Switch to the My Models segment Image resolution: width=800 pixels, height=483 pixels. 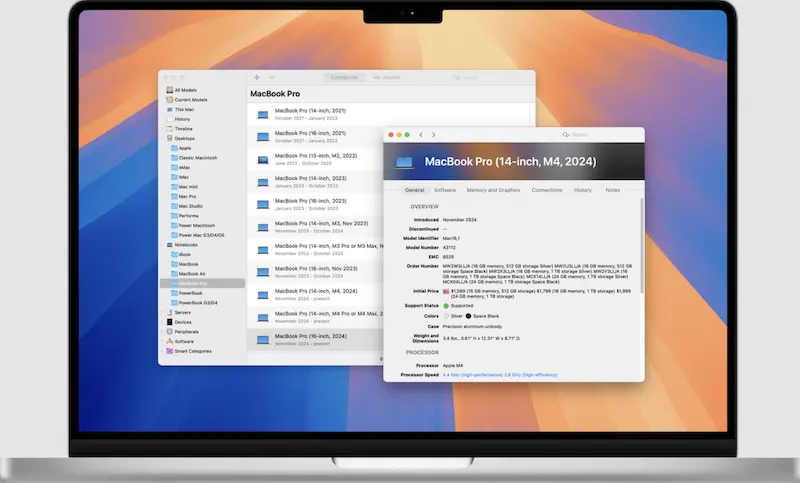click(x=385, y=77)
